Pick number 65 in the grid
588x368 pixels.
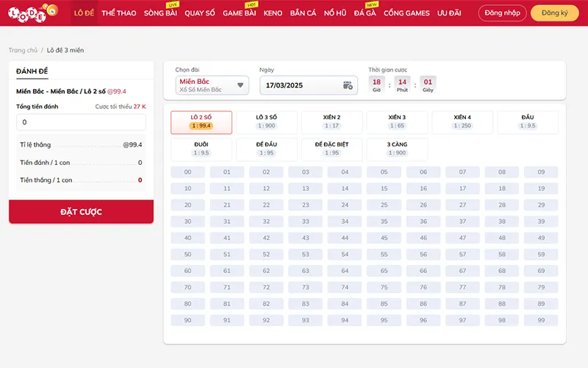[384, 271]
